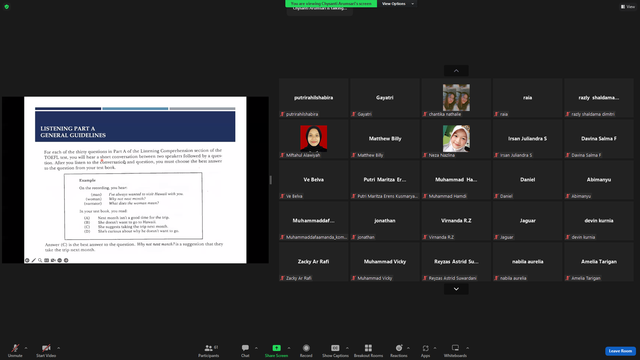Click the muted mic icon on jonathan's tile
This screenshot has height=360, width=640.
[x=354, y=237]
